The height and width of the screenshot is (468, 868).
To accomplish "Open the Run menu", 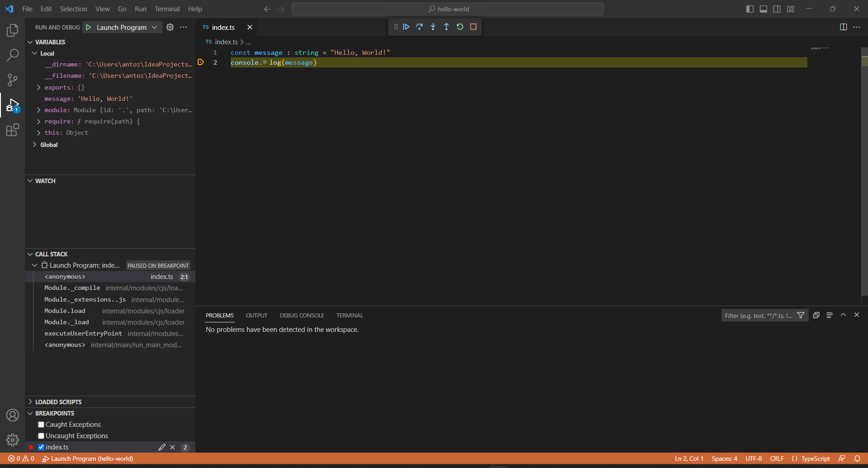I will 140,9.
